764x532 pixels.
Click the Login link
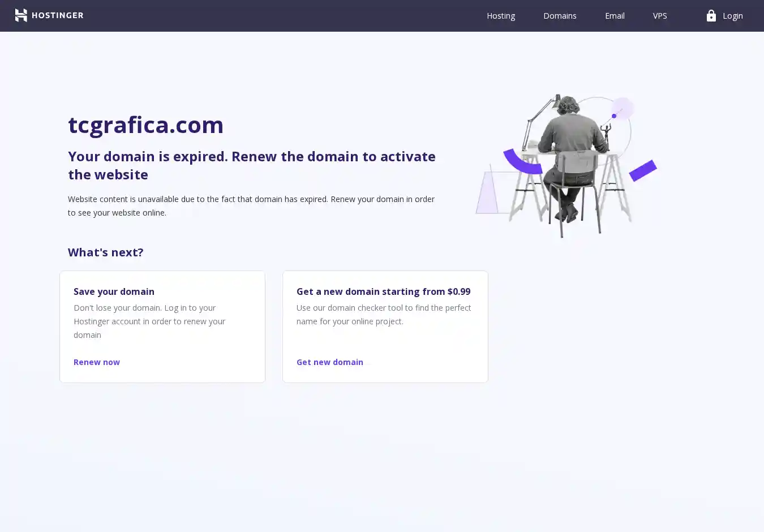732,16
